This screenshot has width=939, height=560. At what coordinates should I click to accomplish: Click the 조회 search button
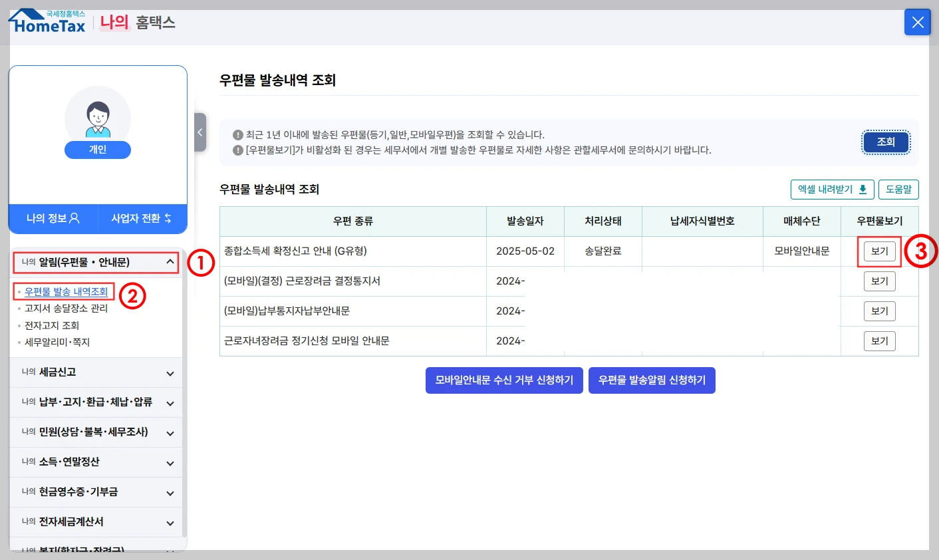885,142
